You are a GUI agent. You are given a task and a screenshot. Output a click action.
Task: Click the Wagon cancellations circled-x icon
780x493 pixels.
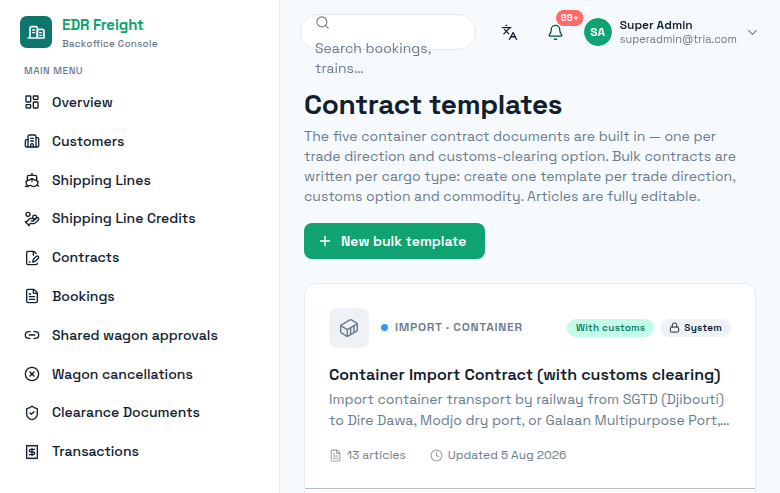tap(32, 374)
